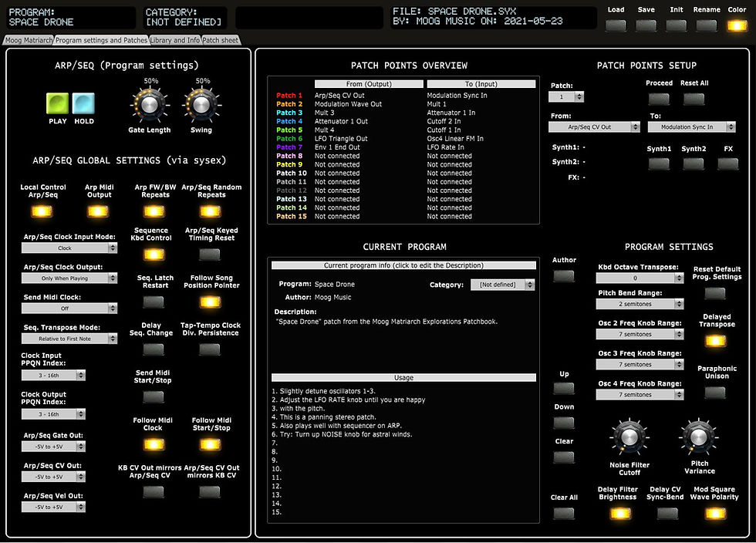
Task: Enable the Paraphonic Unison button
Action: (715, 393)
